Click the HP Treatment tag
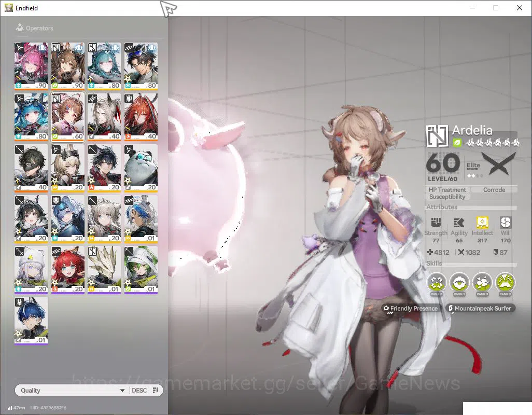 click(447, 190)
